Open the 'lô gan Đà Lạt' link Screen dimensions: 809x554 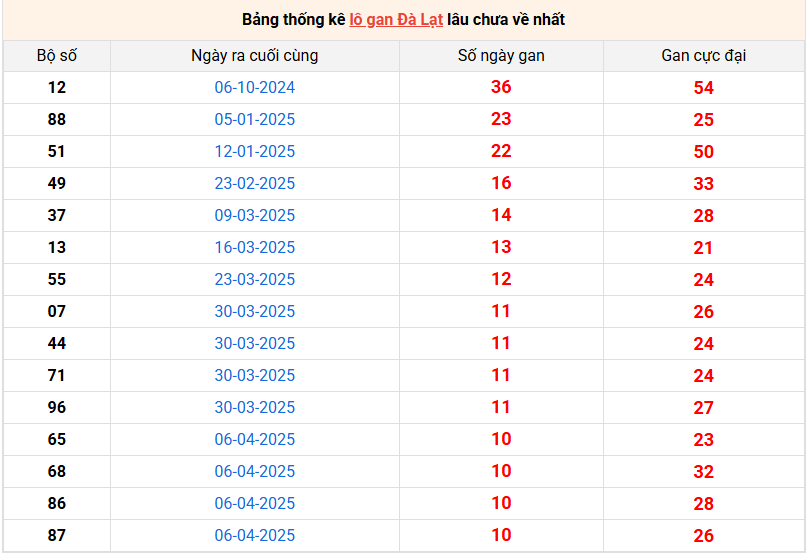point(396,20)
